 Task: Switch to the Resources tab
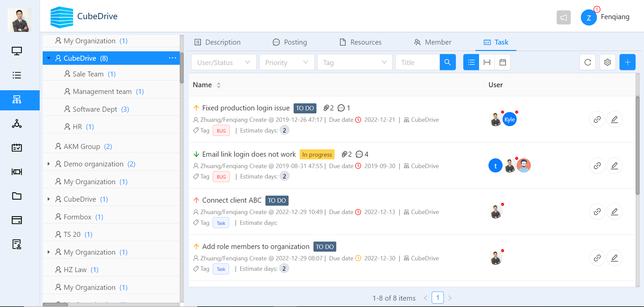(360, 42)
